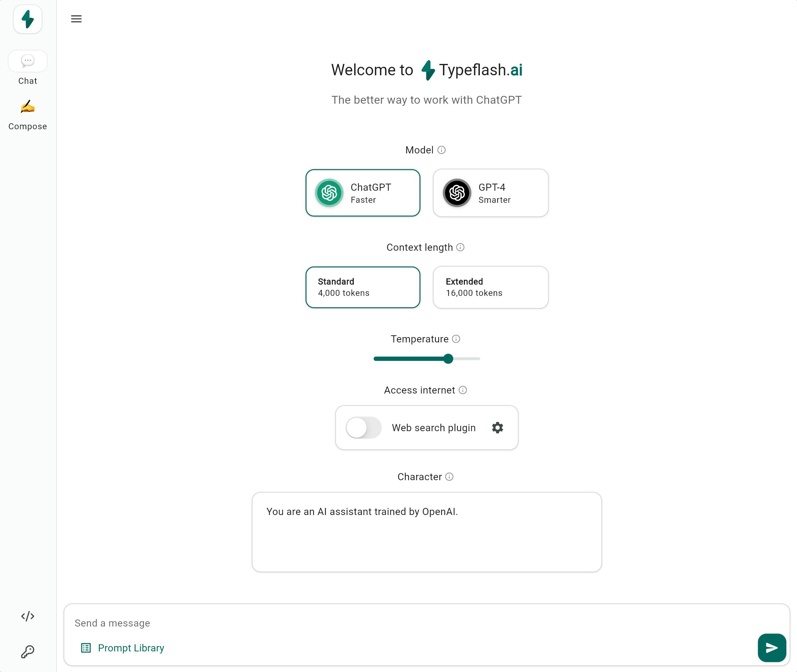The width and height of the screenshot is (797, 672).
Task: Click the GPT-4 black logo icon
Action: (457, 193)
